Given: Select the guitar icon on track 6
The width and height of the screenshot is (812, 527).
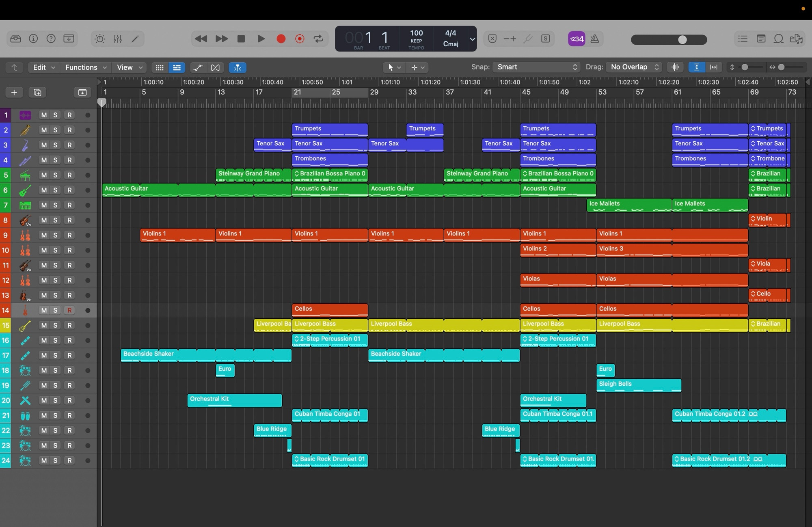Looking at the screenshot, I should 25,190.
